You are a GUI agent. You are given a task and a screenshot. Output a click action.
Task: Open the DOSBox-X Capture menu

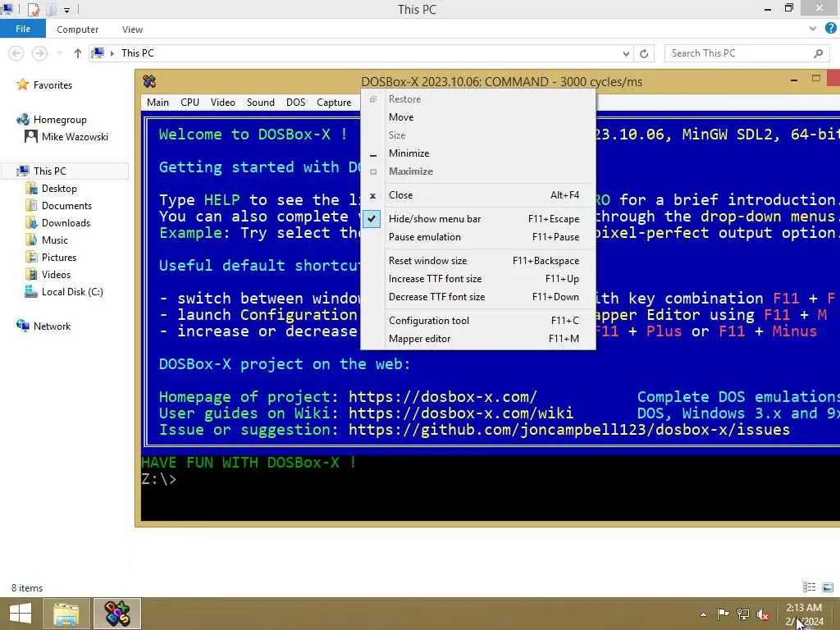[334, 103]
